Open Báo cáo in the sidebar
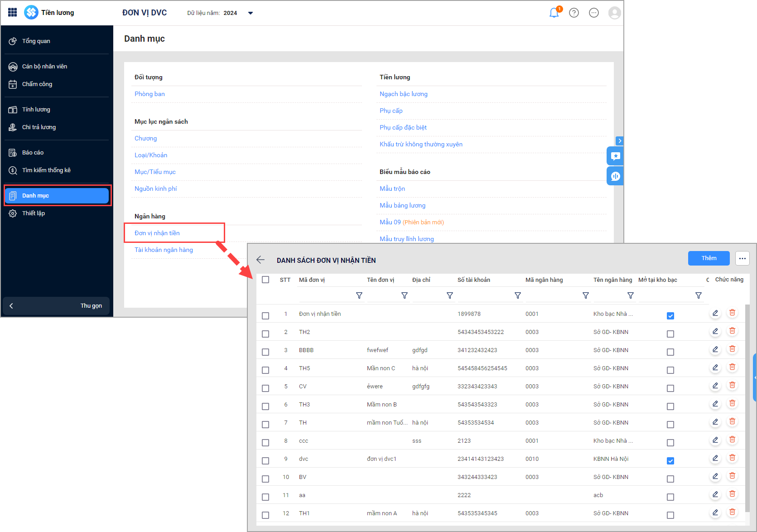Screen dimensions: 757x532 tap(56, 152)
